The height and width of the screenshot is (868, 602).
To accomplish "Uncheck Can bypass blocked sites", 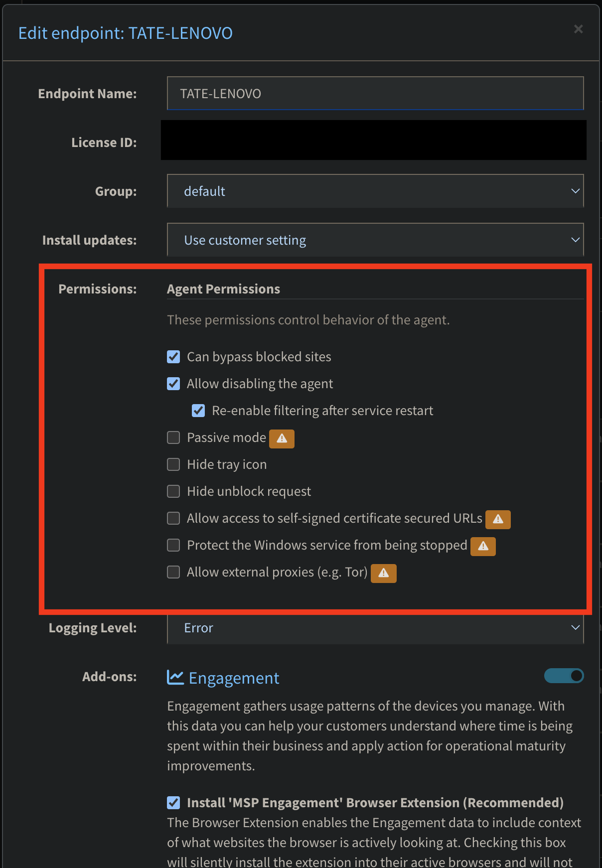I will click(x=173, y=357).
